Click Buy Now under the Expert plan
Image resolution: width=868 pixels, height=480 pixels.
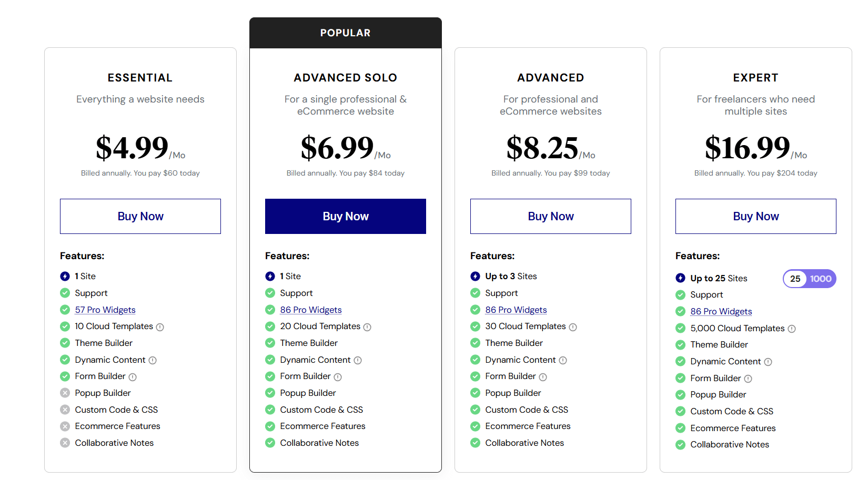756,216
